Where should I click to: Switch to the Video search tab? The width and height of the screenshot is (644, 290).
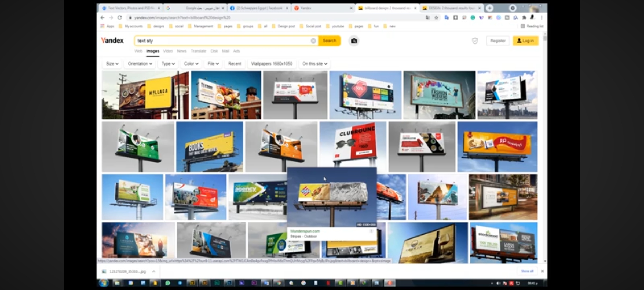pos(168,51)
